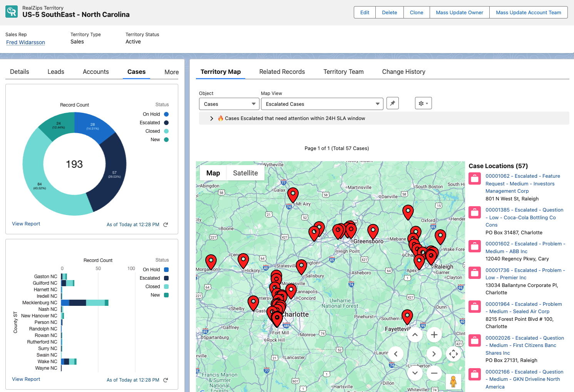Click Closed legend swatch in bar chart
The height and width of the screenshot is (392, 574).
click(166, 287)
